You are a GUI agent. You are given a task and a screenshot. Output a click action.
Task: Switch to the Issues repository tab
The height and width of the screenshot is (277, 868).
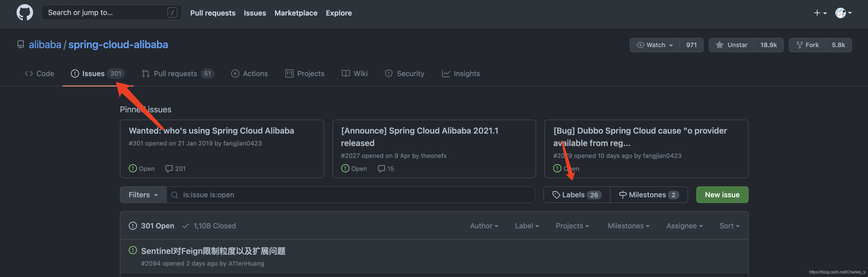[98, 74]
